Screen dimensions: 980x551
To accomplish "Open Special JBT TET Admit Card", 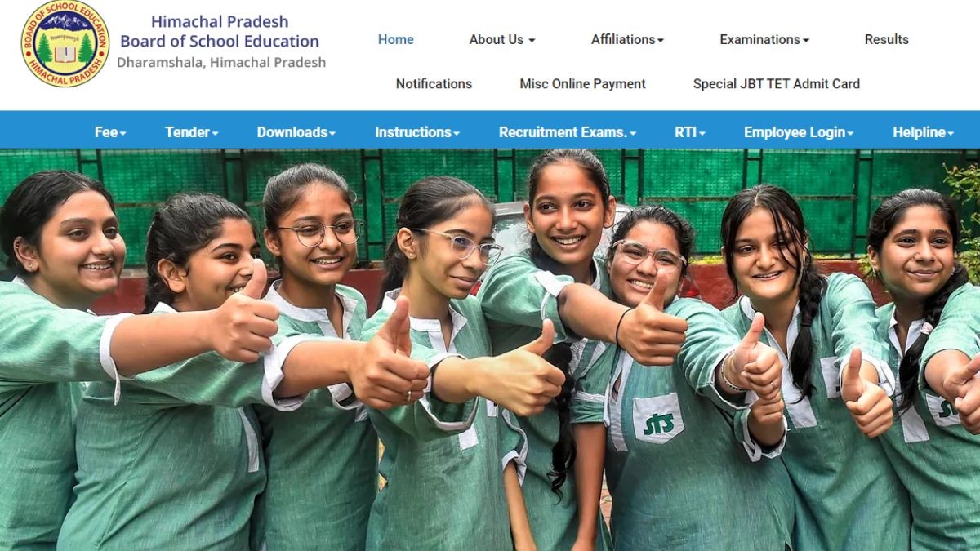I will [777, 83].
